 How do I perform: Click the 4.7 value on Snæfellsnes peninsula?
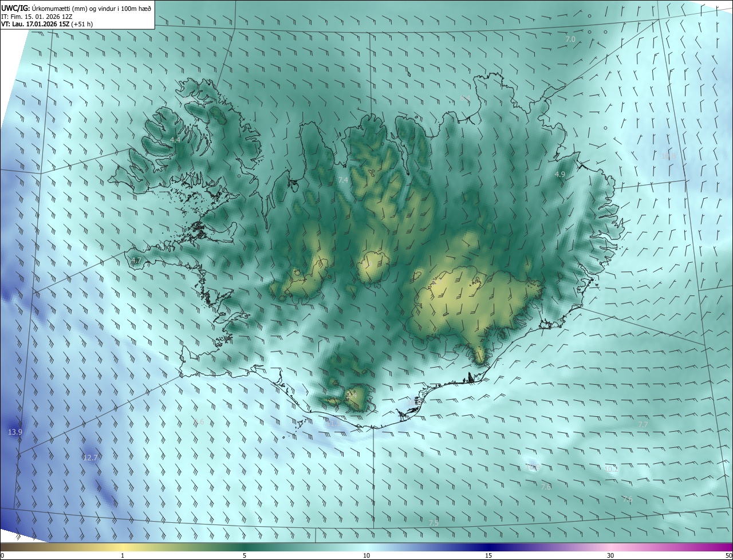(x=136, y=261)
